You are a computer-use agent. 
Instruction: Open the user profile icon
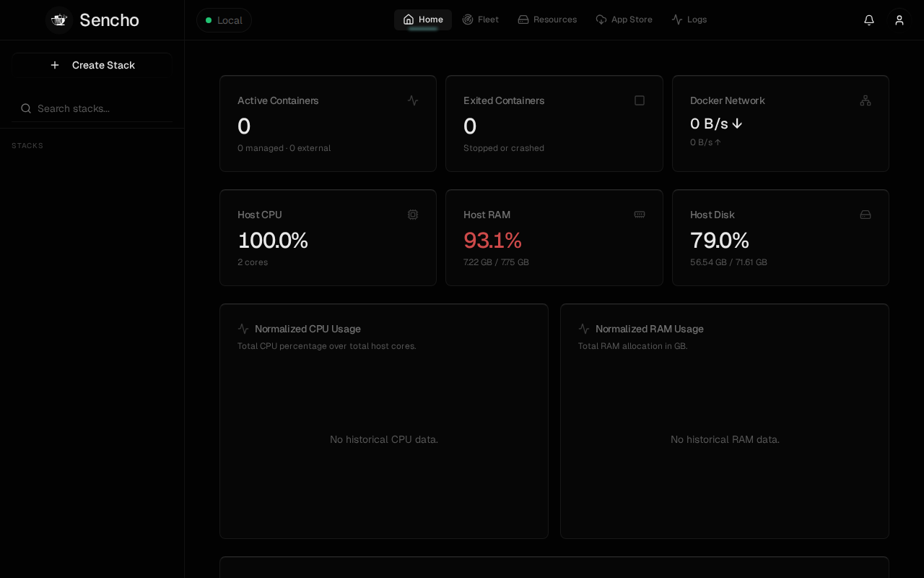(899, 20)
